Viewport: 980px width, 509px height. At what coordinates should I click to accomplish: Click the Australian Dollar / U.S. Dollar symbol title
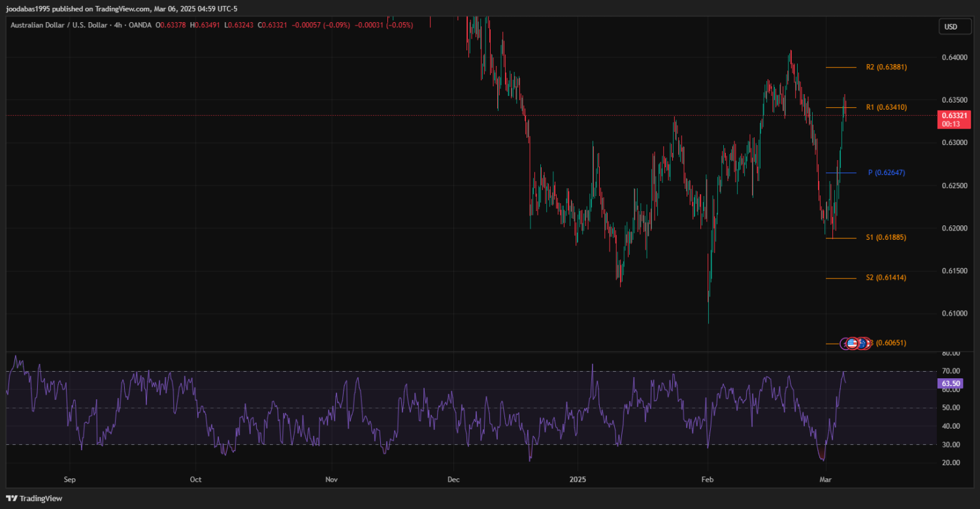[62, 25]
